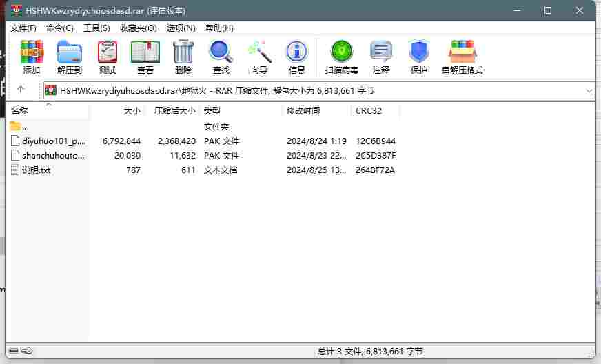
Task: Click the 删除 (Delete) trash icon
Action: [x=183, y=52]
